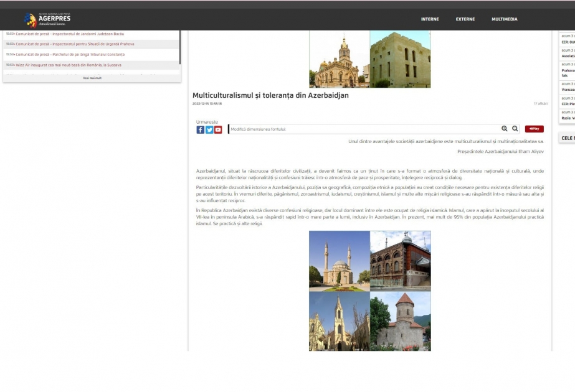The width and height of the screenshot is (575, 392).
Task: Open the INTERNE menu
Action: click(x=430, y=19)
